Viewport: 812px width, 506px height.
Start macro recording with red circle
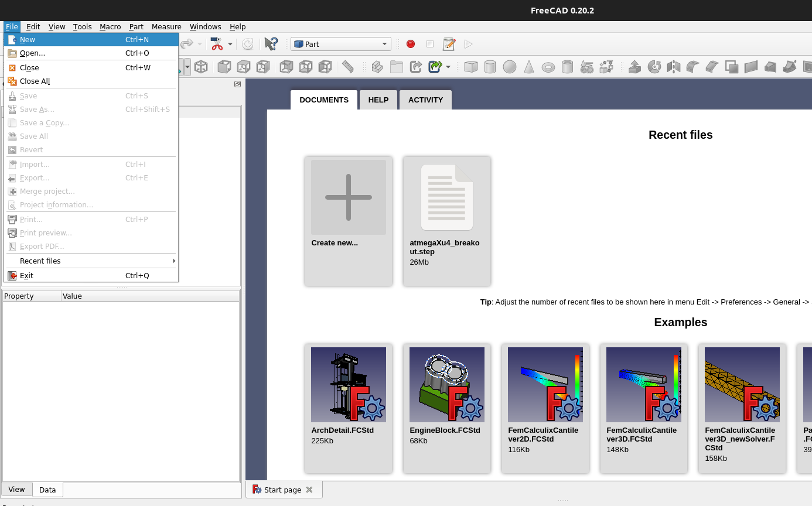point(411,44)
